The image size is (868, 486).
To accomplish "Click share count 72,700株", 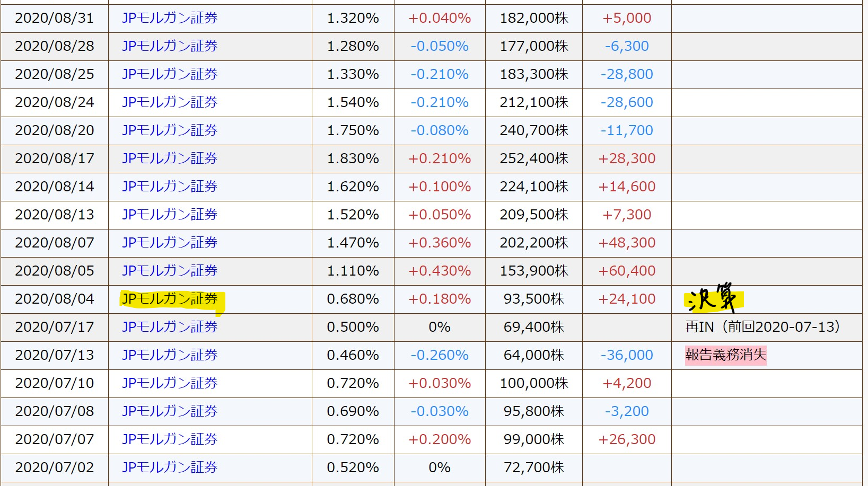I will 534,467.
